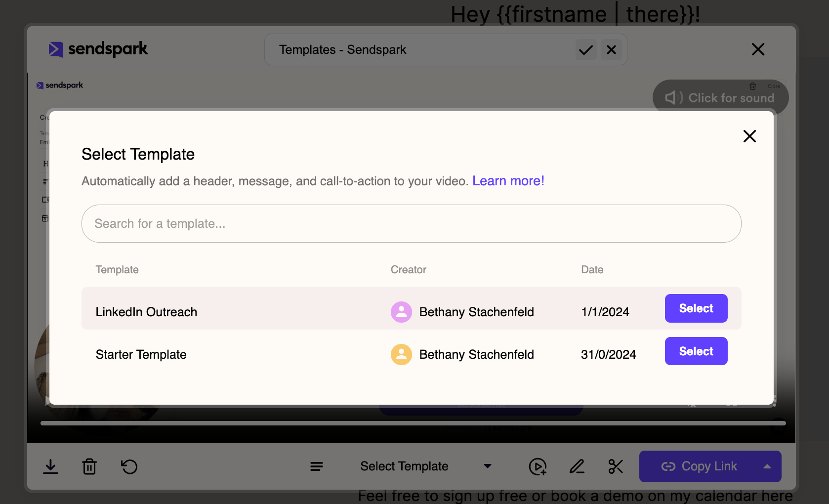Click the download video icon

click(x=50, y=466)
